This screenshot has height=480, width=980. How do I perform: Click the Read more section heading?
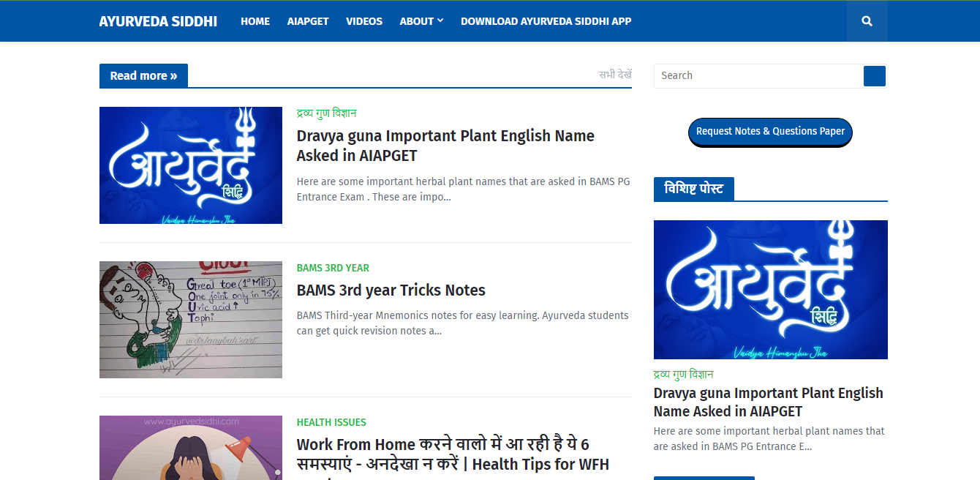point(143,76)
